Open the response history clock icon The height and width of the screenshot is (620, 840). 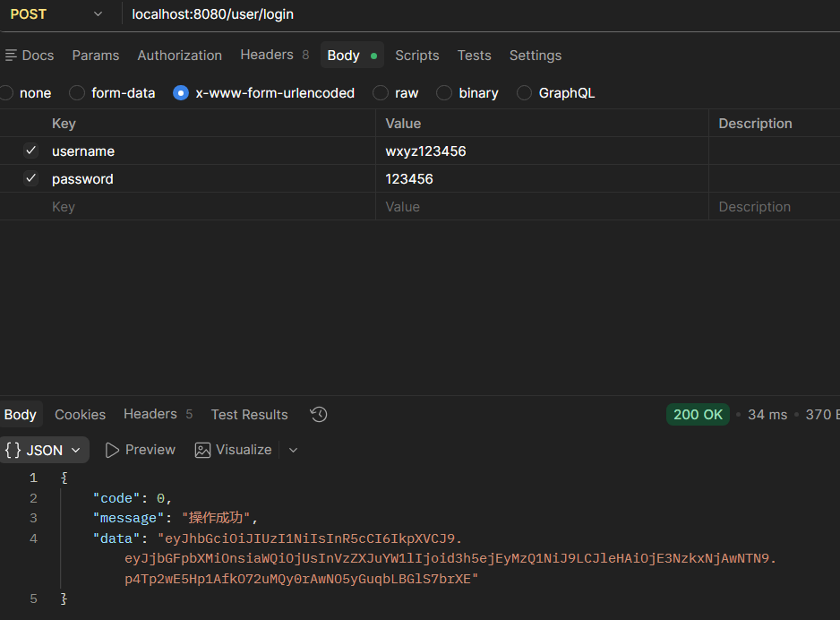319,414
